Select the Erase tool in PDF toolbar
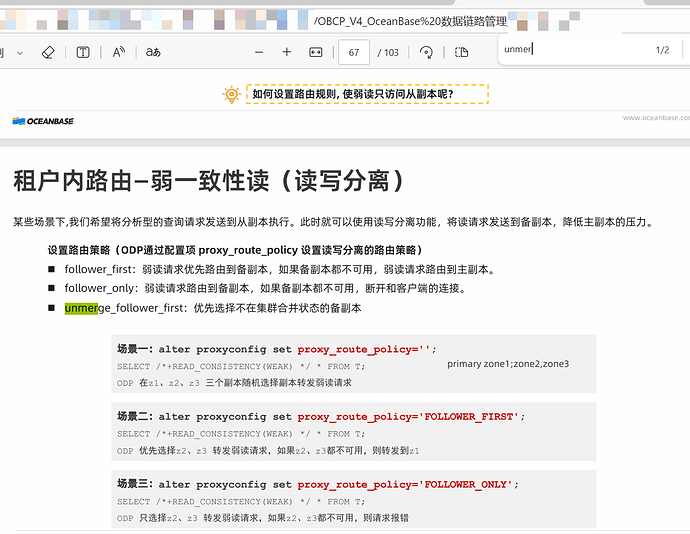 coord(47,52)
